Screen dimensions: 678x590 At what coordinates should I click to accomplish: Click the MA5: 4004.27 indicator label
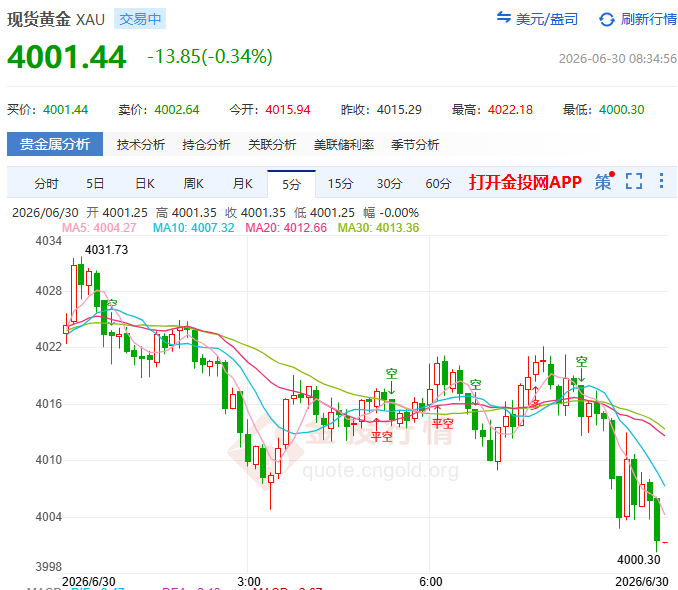tap(99, 228)
